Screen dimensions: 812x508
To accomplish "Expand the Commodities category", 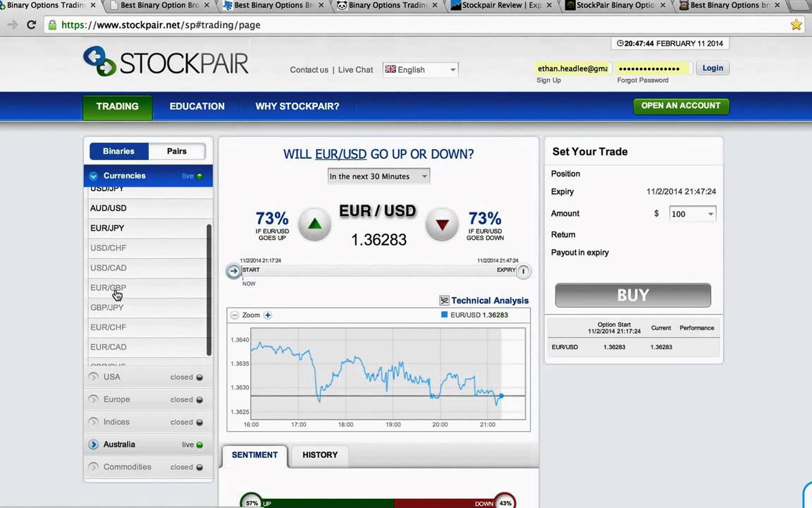I will tap(148, 466).
